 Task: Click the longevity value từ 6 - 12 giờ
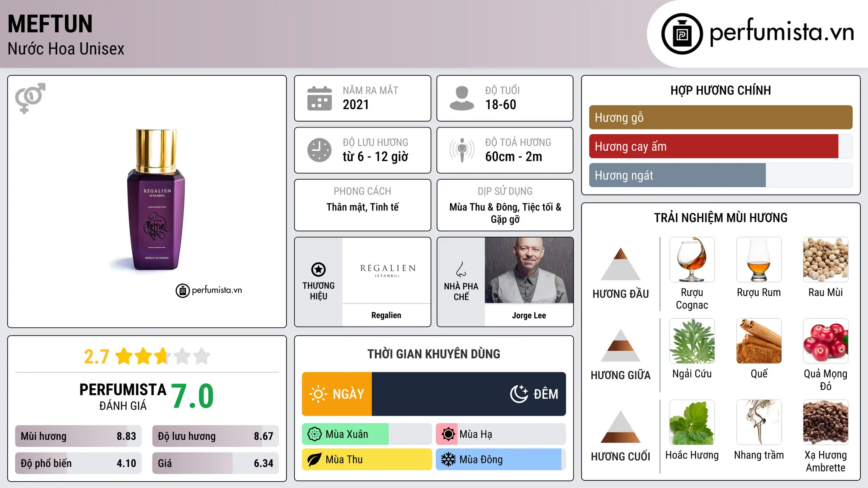376,157
